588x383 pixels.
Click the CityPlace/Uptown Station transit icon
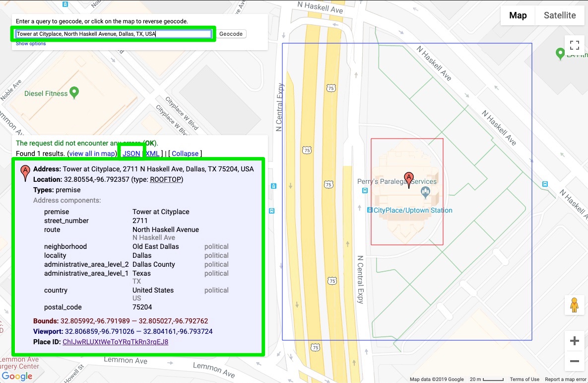click(x=370, y=210)
